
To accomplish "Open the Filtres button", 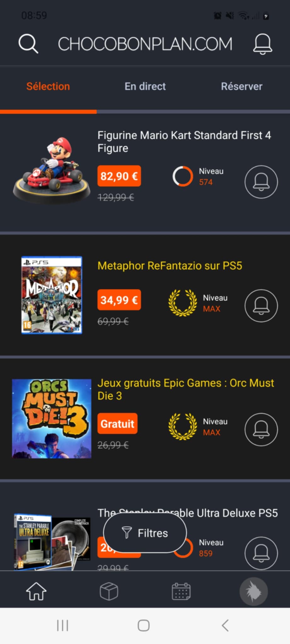I will point(145,533).
